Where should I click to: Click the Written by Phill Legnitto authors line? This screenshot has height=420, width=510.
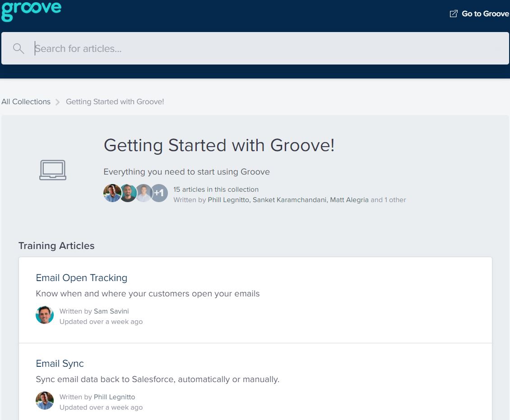289,200
